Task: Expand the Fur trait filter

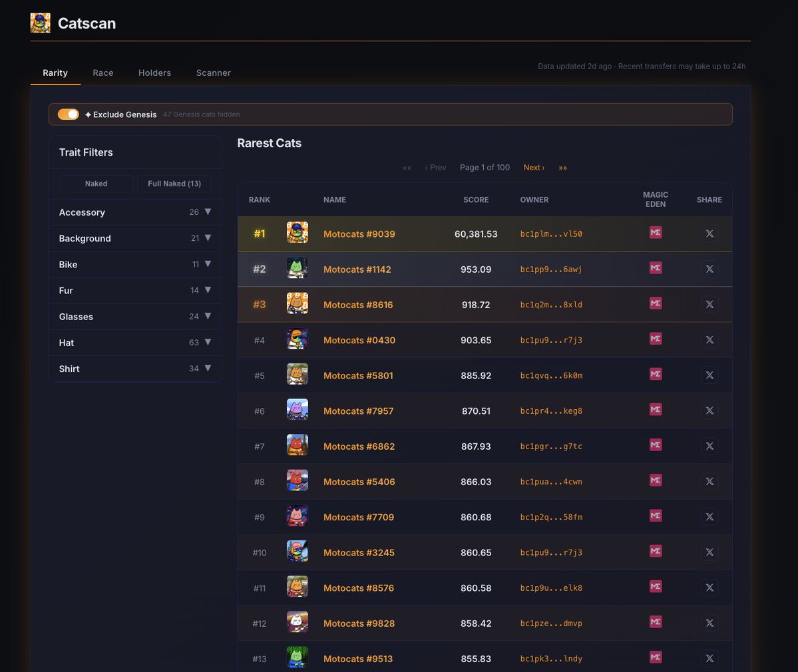Action: [135, 291]
